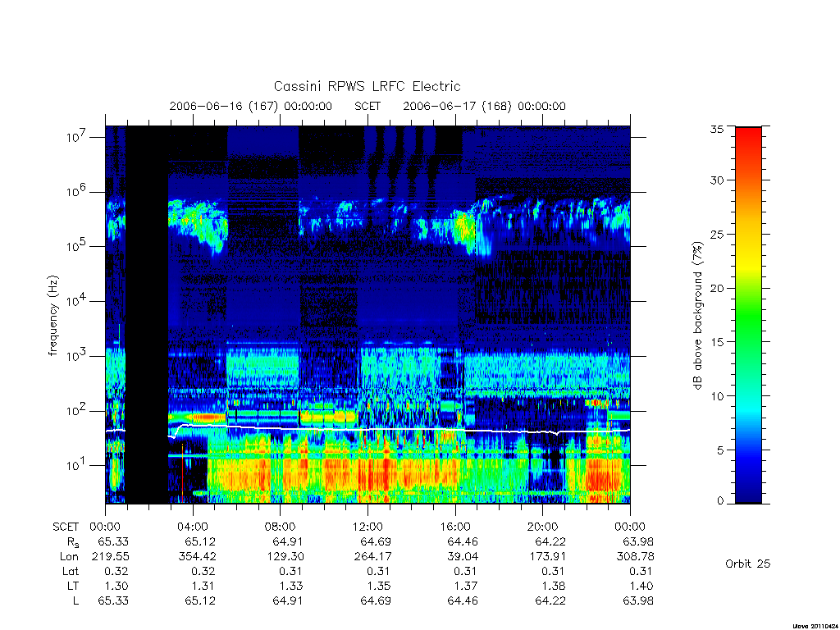Click the LT row label
The width and height of the screenshot is (840, 630).
pyautogui.click(x=72, y=586)
